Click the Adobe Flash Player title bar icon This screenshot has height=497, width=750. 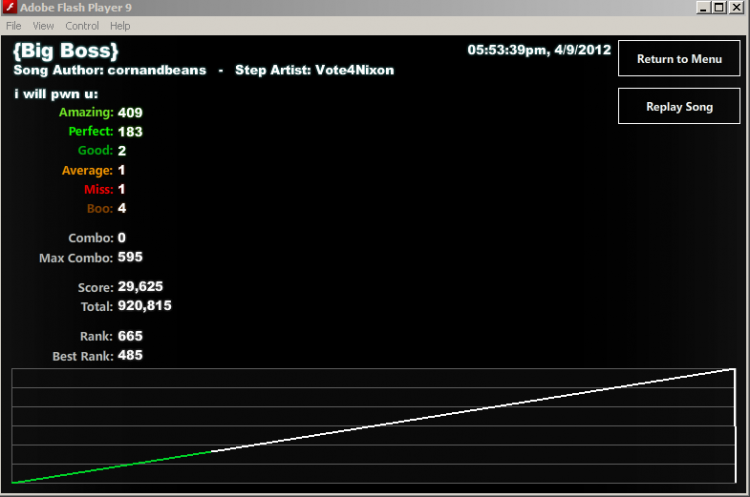[x=9, y=7]
